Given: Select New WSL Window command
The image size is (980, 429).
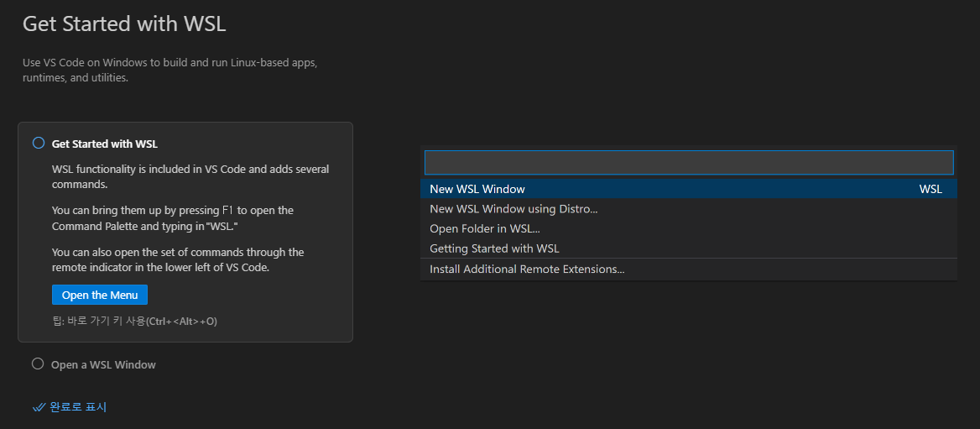Looking at the screenshot, I should [x=689, y=189].
